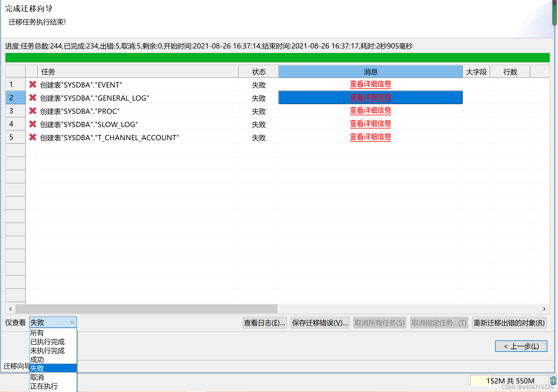Open details link for T_CHANNEL_ACCOUNT failure
The height and width of the screenshot is (392, 558).
370,137
